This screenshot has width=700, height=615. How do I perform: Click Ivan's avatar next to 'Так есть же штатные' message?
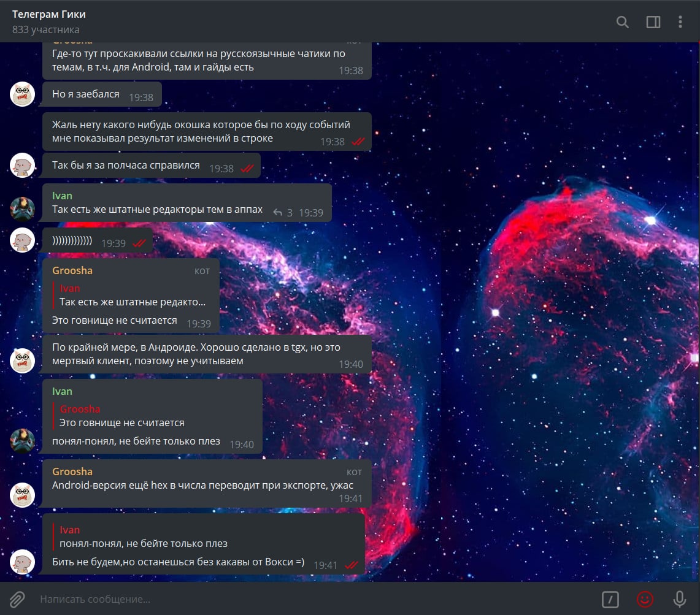[22, 209]
